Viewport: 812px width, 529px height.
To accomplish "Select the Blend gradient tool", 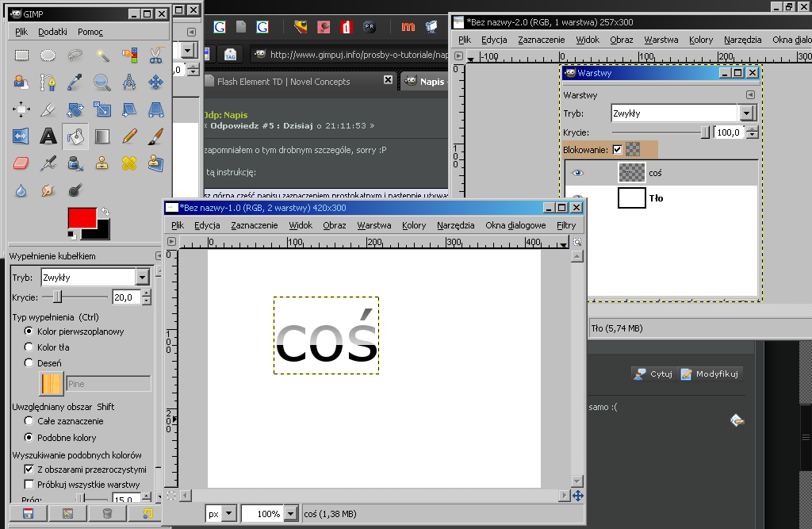I will [x=102, y=136].
